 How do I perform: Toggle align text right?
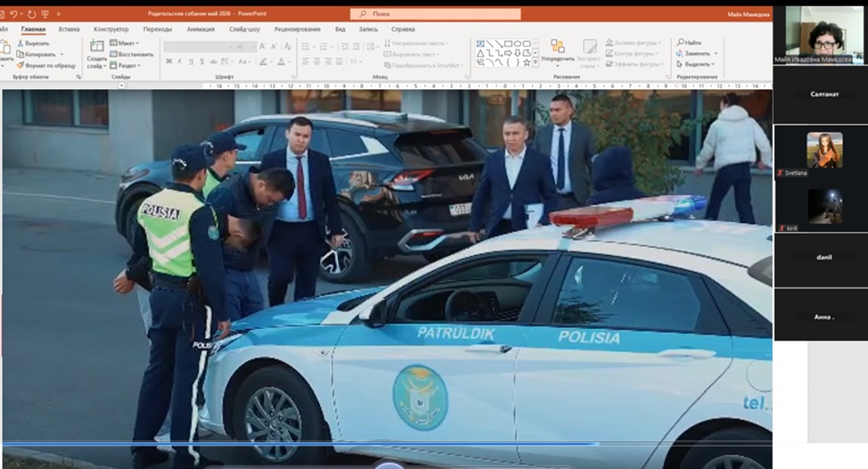pyautogui.click(x=328, y=62)
